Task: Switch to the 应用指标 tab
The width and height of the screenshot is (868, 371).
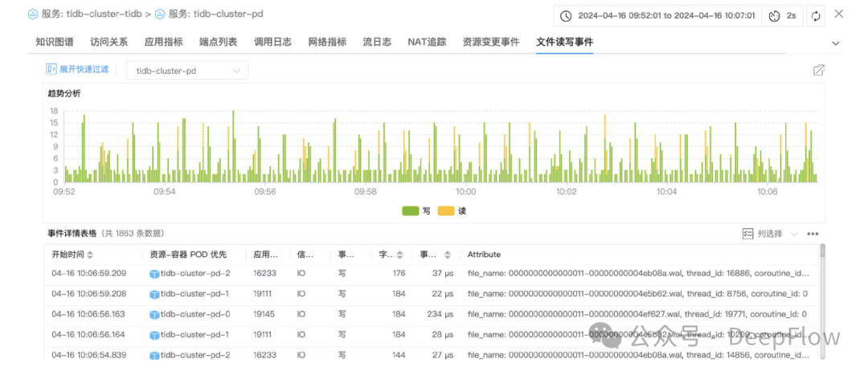Action: tap(164, 42)
